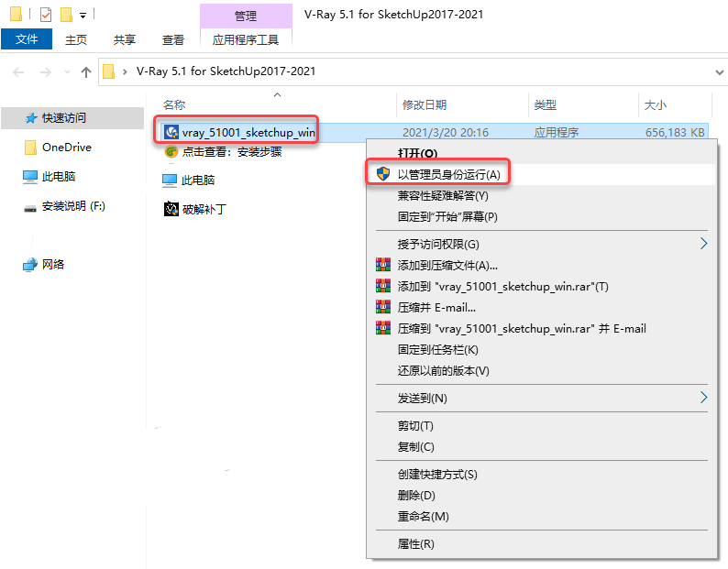Choose 打开(O) from the context menu
Image resolution: width=728 pixels, height=569 pixels.
[x=541, y=153]
